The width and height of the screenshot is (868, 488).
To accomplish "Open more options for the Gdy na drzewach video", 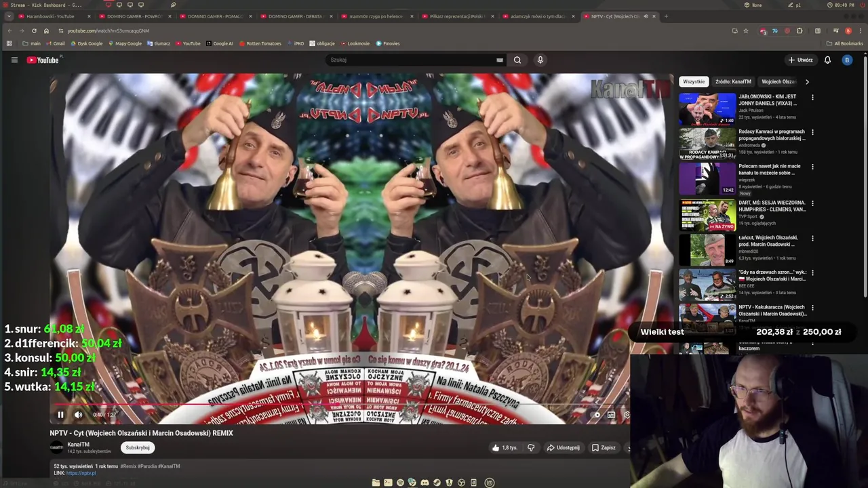I will [x=812, y=273].
